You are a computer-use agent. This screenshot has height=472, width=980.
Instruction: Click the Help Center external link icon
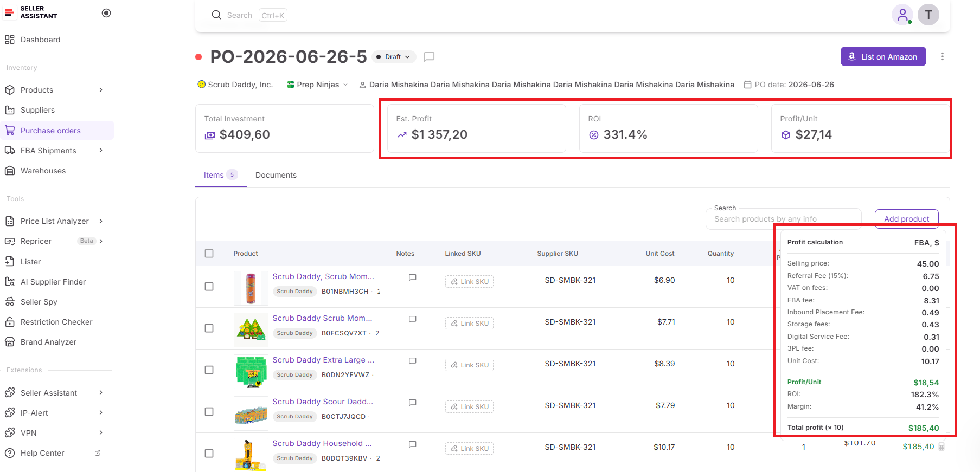pos(98,453)
